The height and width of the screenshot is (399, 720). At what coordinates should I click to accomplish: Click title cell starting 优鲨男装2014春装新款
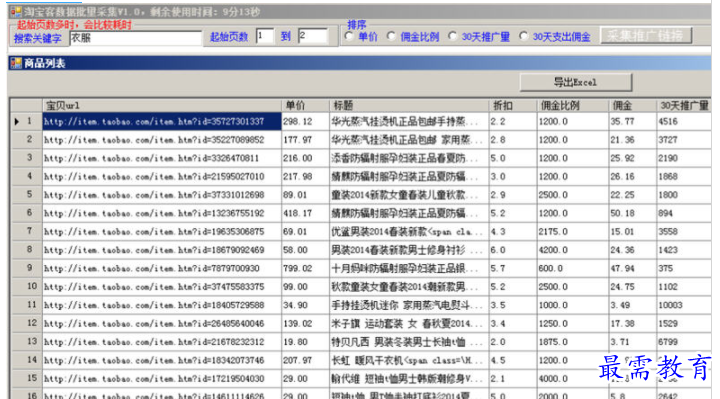coord(409,232)
